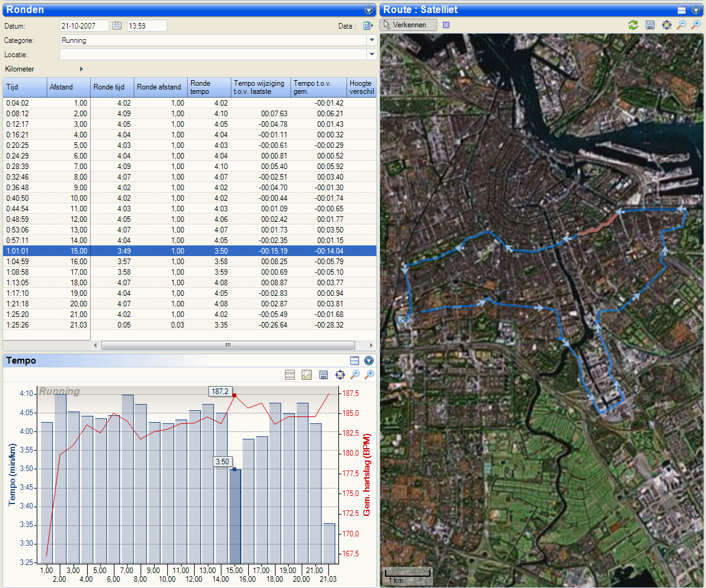Zoom in on the route map
The height and width of the screenshot is (588, 706).
697,25
